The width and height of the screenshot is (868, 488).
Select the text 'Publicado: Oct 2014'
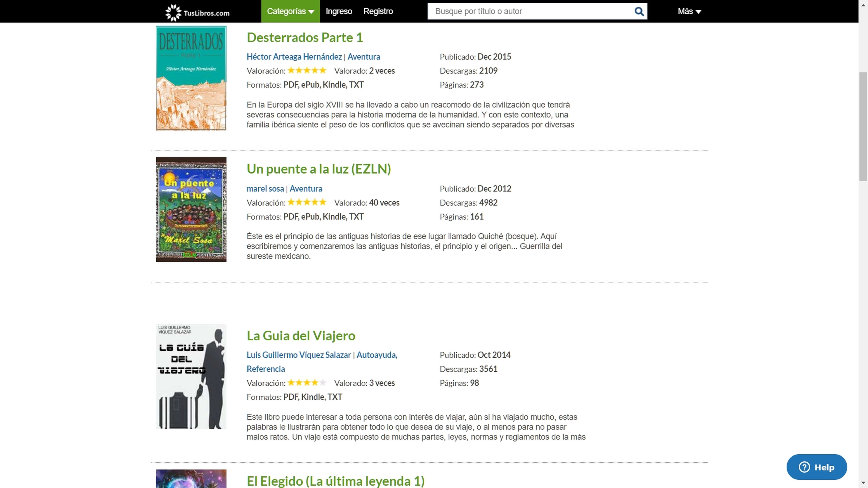(x=475, y=355)
